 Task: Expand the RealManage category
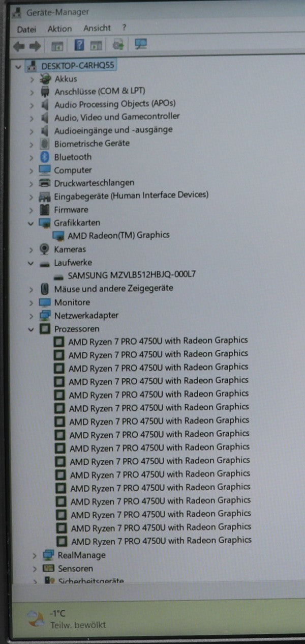point(35,556)
